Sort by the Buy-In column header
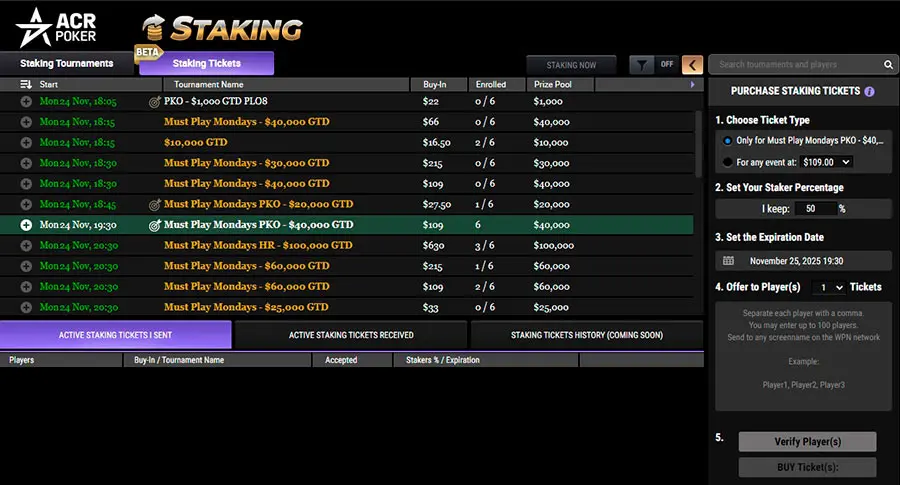The image size is (900, 485). coord(439,84)
